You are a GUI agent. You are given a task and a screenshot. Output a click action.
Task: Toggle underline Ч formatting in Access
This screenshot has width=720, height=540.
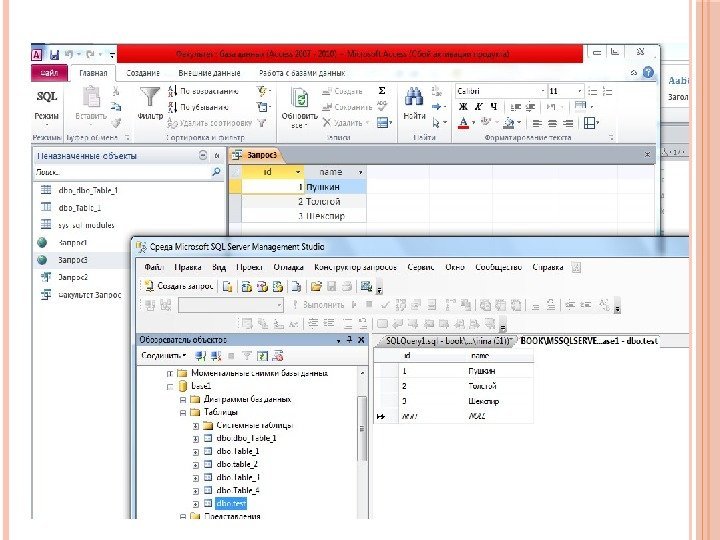[494, 107]
